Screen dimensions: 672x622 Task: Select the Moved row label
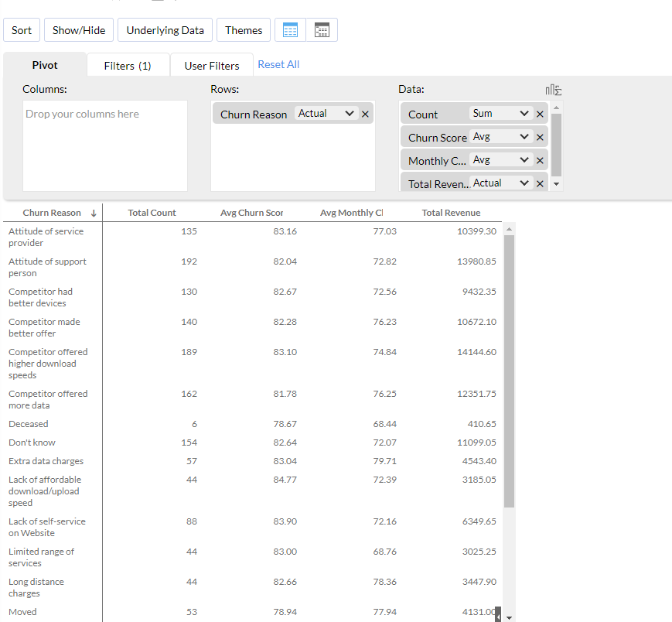click(x=22, y=612)
